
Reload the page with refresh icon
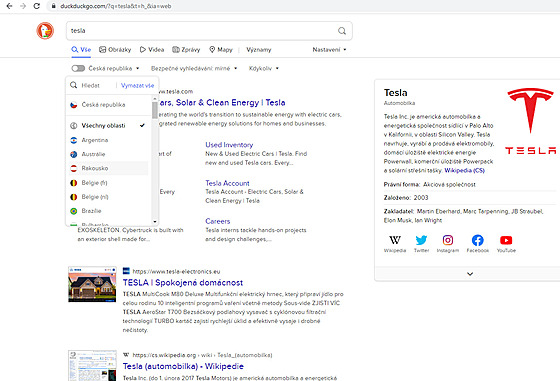coord(36,6)
